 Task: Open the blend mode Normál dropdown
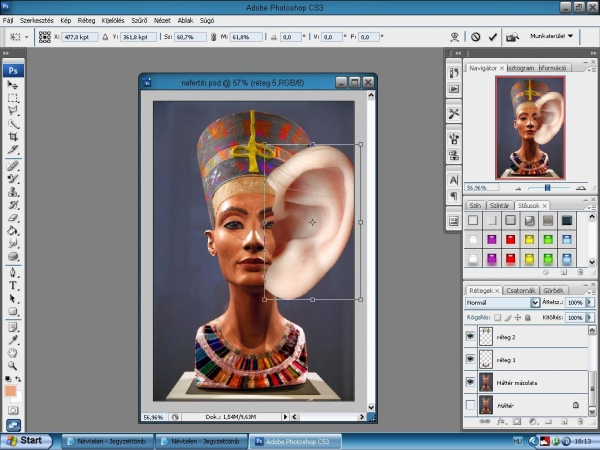[535, 303]
